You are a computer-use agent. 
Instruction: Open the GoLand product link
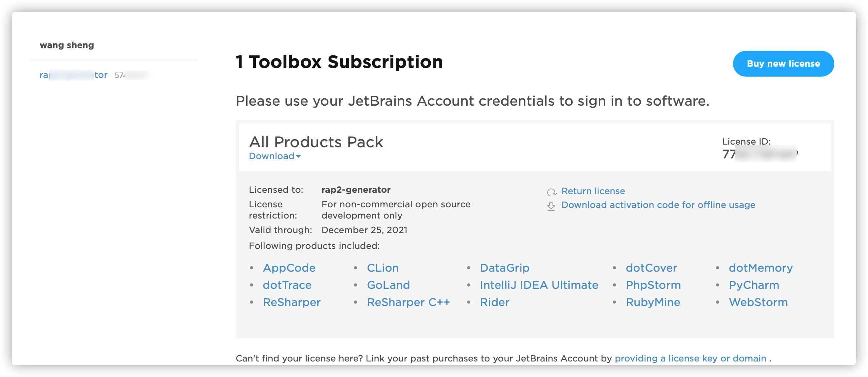click(388, 285)
